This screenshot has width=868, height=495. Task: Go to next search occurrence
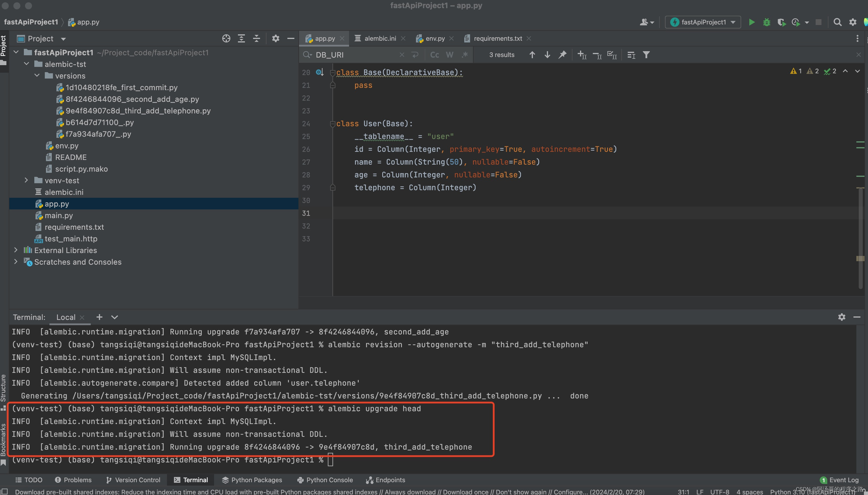pos(547,55)
